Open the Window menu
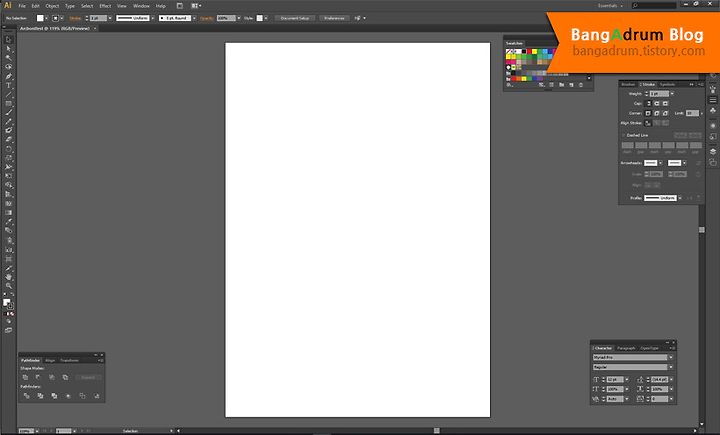Viewport: 720px width, 435px height. pos(141,6)
